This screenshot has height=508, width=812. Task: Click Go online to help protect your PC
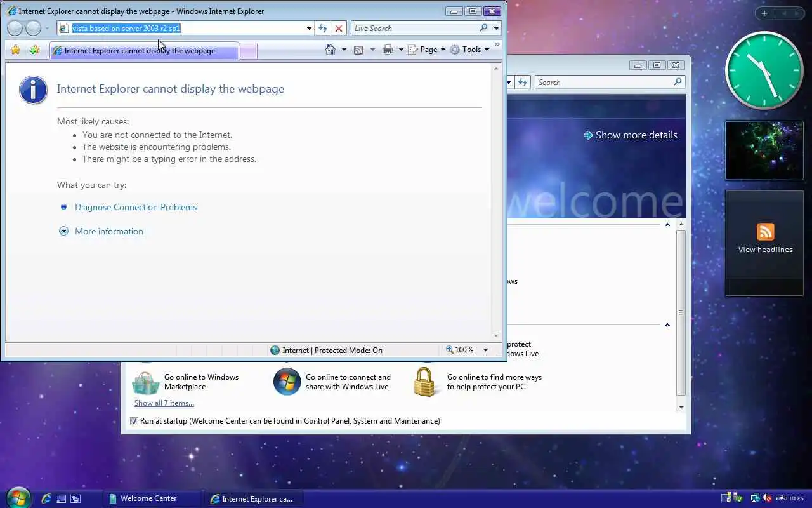pyautogui.click(x=494, y=382)
